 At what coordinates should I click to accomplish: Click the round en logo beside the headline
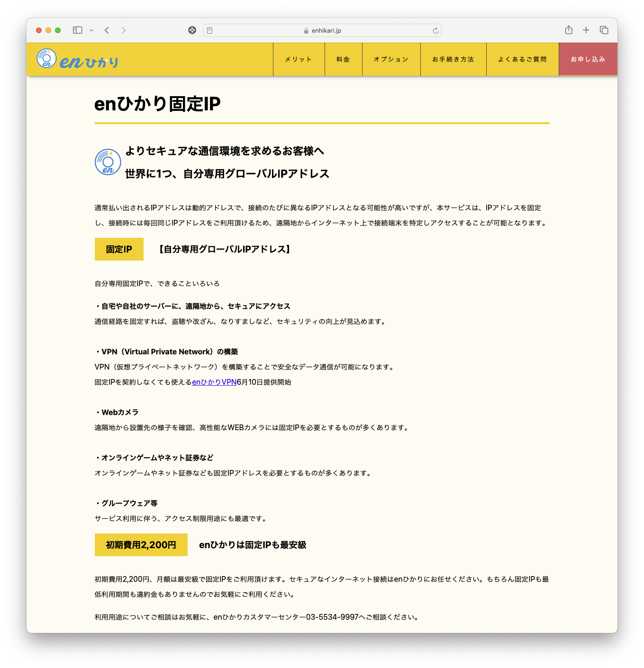108,162
